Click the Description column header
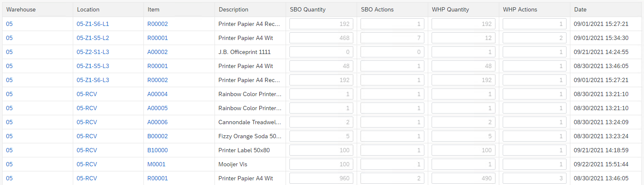The width and height of the screenshot is (644, 185). pyautogui.click(x=233, y=10)
